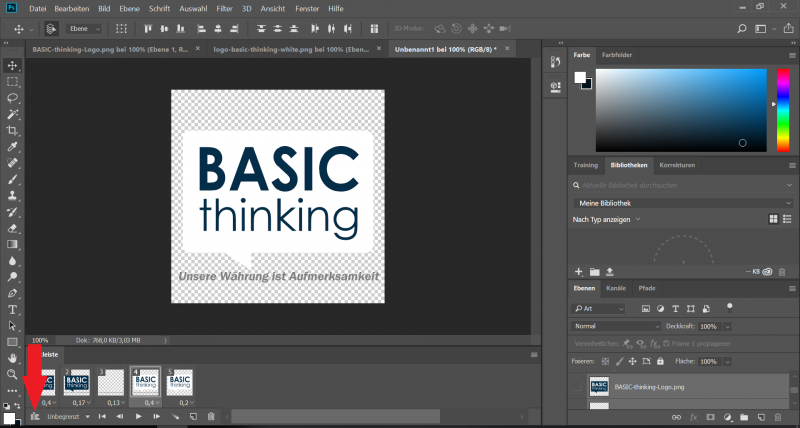The height and width of the screenshot is (428, 800).
Task: Select the Crop tool
Action: click(13, 131)
